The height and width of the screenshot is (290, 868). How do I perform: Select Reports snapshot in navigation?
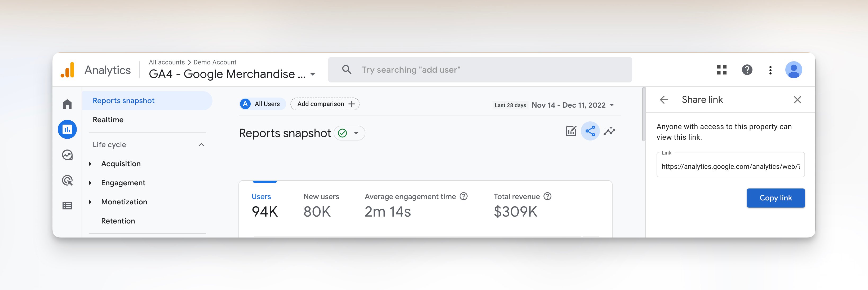coord(147,100)
